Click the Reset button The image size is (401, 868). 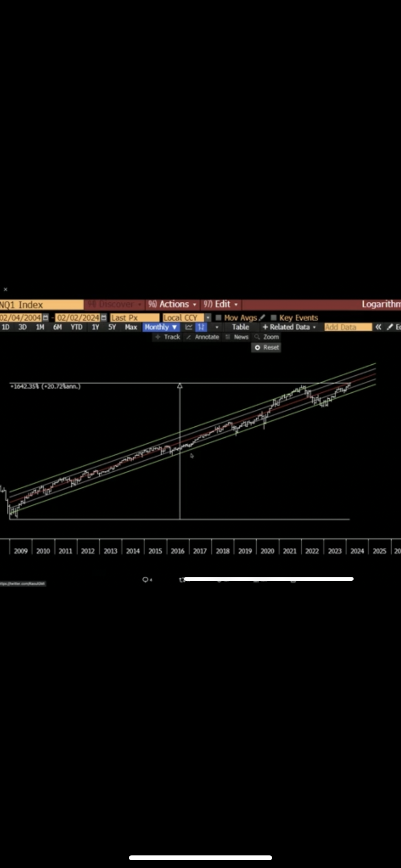(x=266, y=347)
